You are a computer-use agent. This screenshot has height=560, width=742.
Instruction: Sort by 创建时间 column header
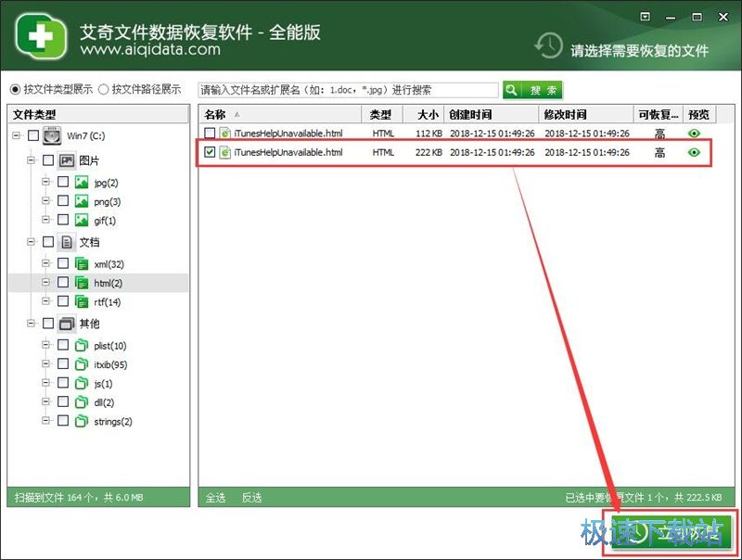[470, 115]
